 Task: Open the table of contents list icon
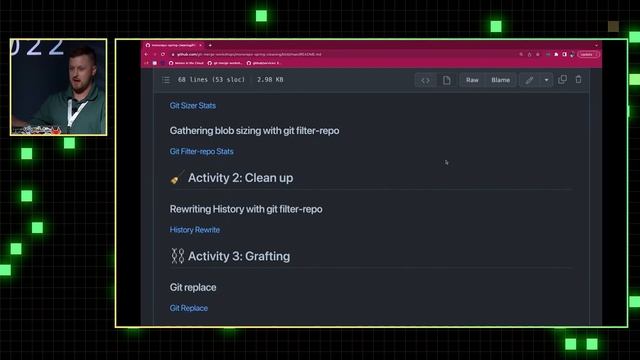[x=166, y=80]
